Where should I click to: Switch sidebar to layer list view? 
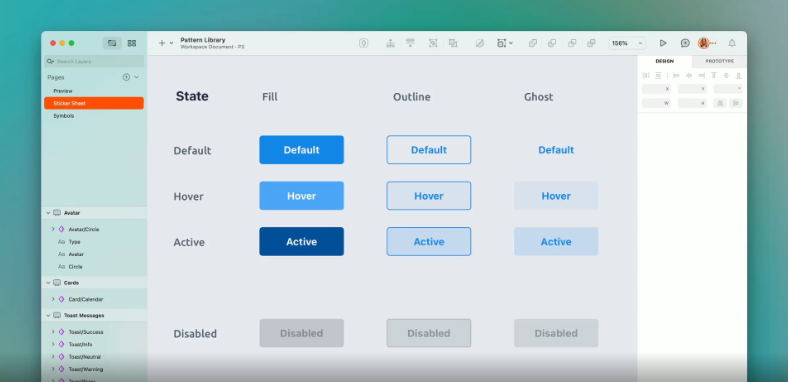tap(112, 43)
